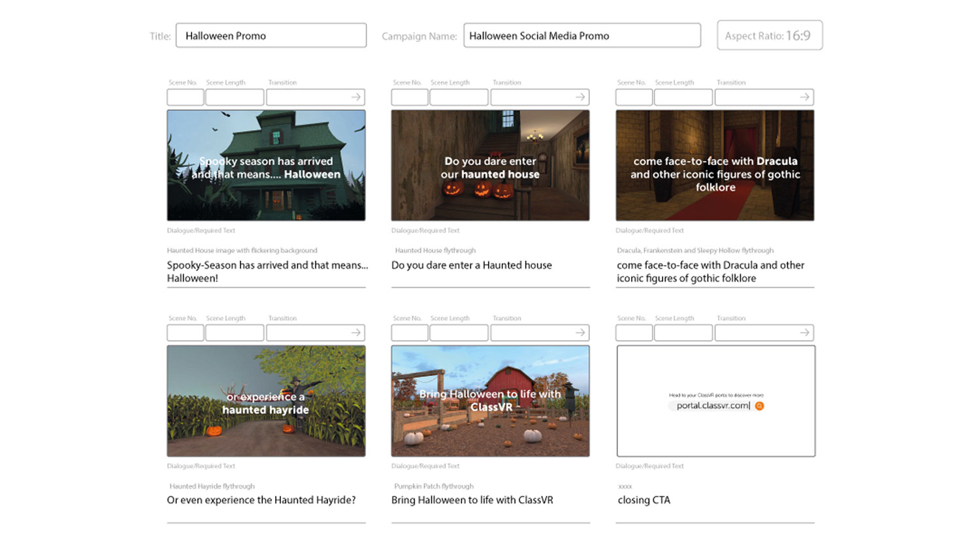Viewport: 980px width, 551px height.
Task: Click 'Or even experience the Haunted Hayride?' text
Action: 261,500
